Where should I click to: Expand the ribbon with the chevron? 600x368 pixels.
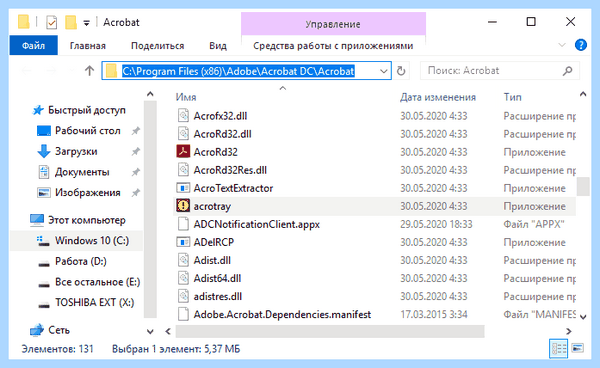pyautogui.click(x=561, y=45)
